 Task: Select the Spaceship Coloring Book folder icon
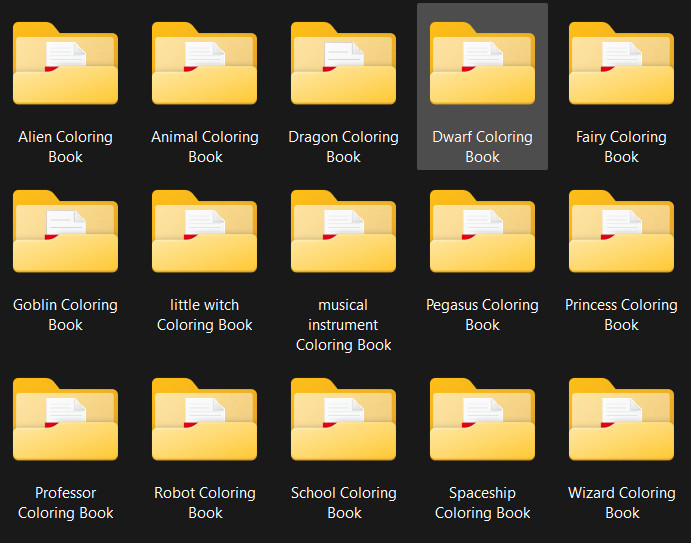click(483, 419)
